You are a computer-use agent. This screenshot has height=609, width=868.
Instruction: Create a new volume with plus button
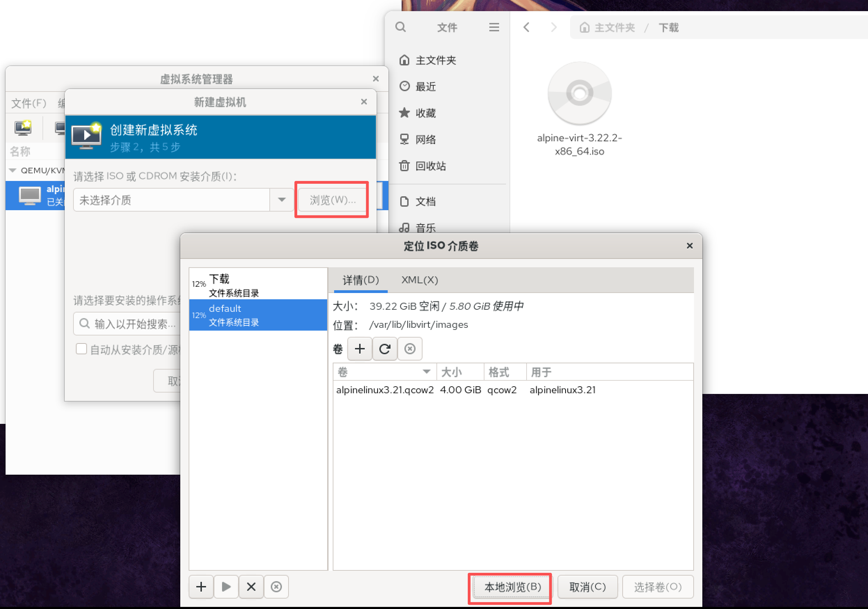click(360, 349)
